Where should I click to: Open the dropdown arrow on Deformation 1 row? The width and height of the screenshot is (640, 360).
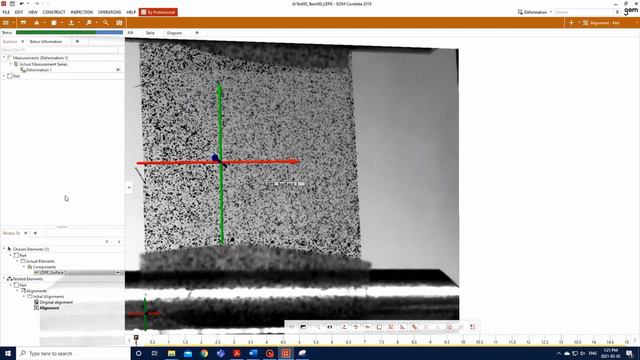tap(118, 70)
